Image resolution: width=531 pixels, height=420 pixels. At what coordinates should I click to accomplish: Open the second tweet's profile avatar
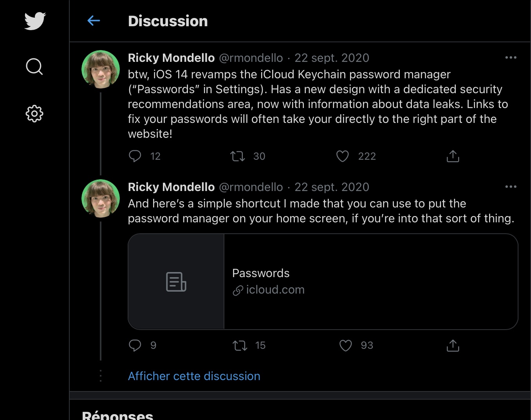[101, 198]
